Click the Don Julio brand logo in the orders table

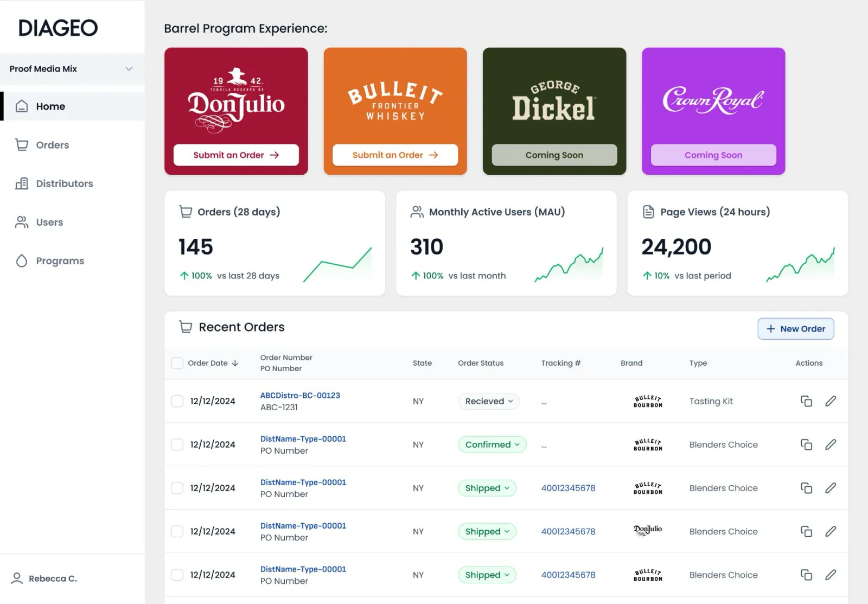pyautogui.click(x=648, y=530)
